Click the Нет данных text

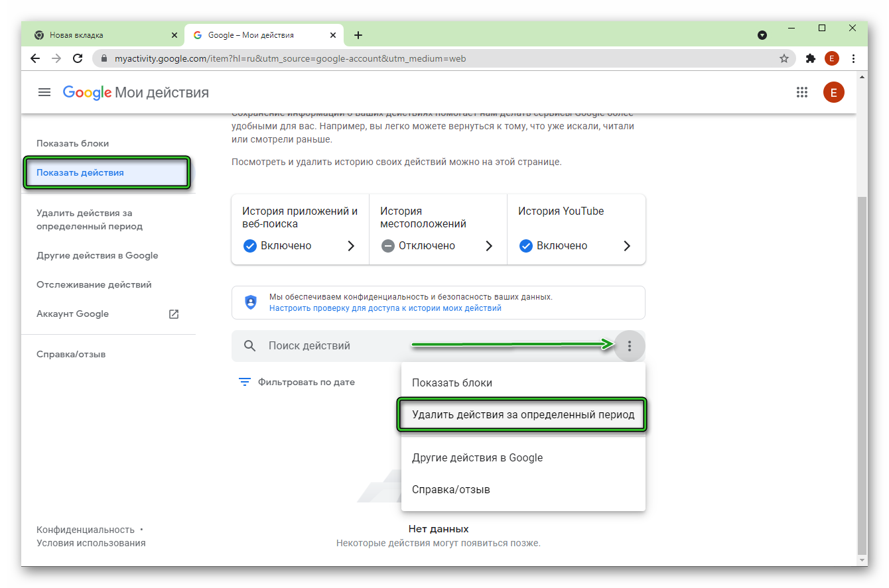[x=439, y=529]
